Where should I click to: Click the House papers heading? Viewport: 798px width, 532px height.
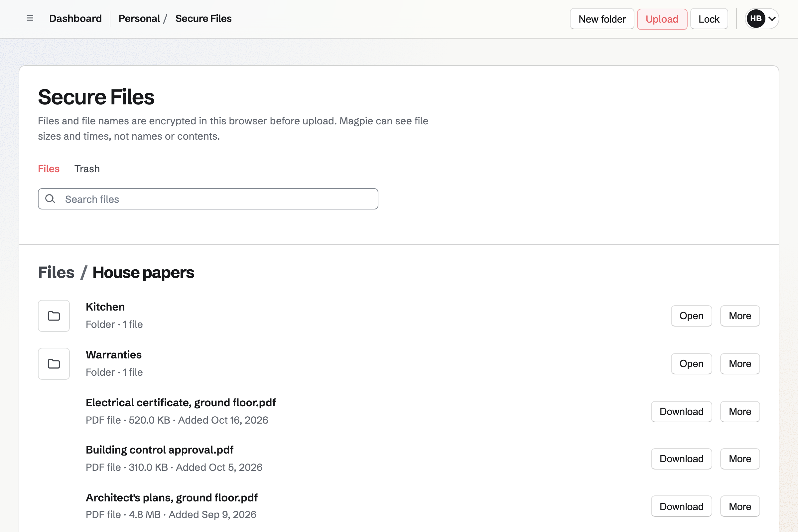(x=143, y=272)
